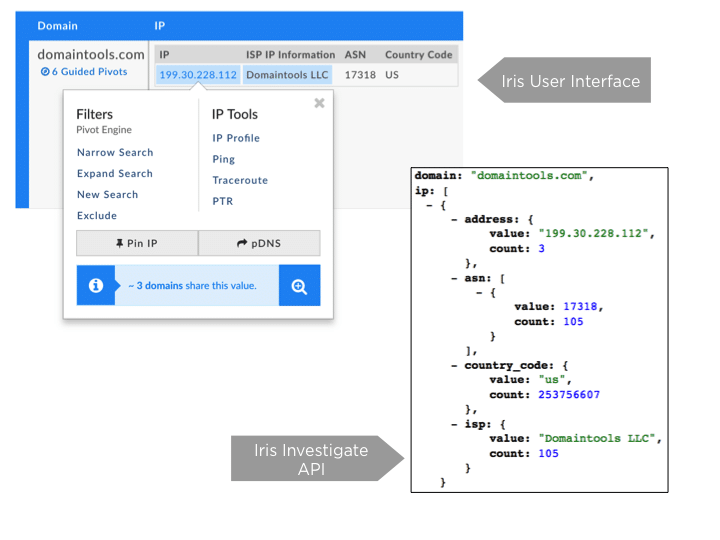Collapse the object inside the asn array
The image size is (720, 540).
click(x=479, y=292)
